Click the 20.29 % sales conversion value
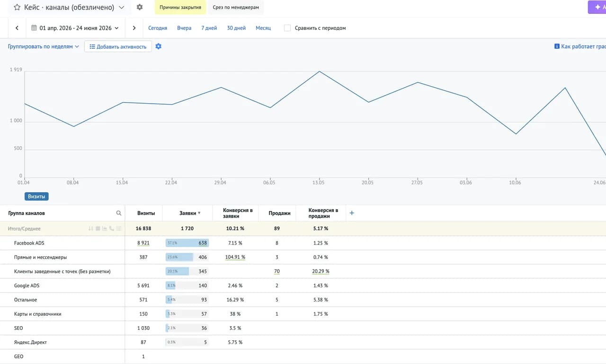Image resolution: width=606 pixels, height=364 pixels. pos(321,271)
